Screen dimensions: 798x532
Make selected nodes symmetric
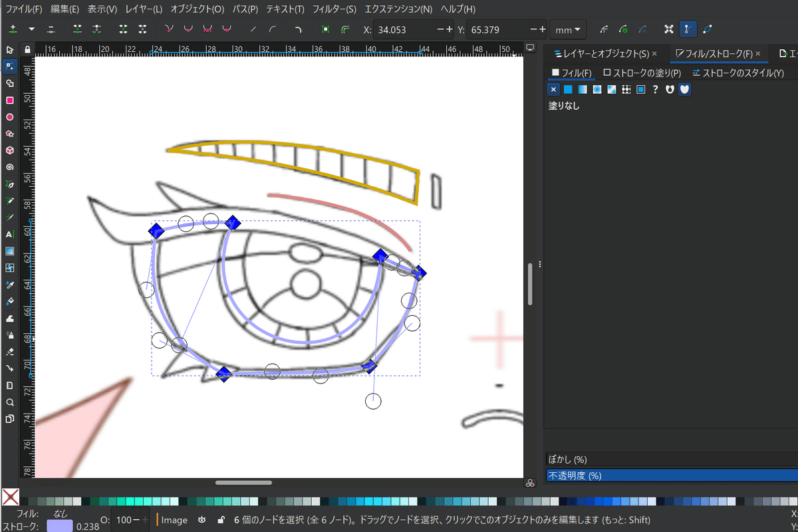click(x=207, y=29)
